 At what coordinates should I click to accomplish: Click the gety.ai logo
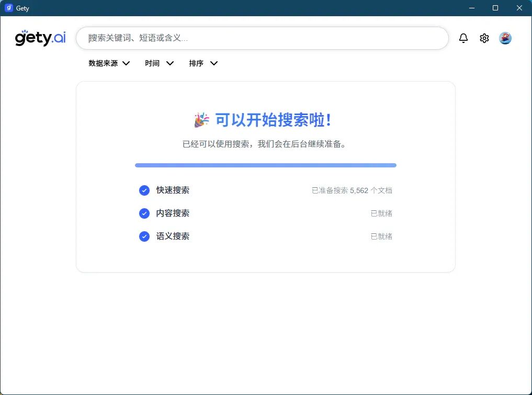[x=40, y=38]
